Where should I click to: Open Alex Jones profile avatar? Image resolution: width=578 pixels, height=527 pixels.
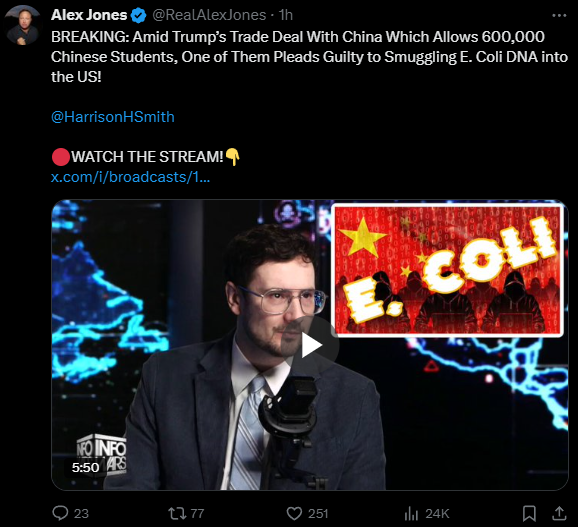pyautogui.click(x=23, y=25)
